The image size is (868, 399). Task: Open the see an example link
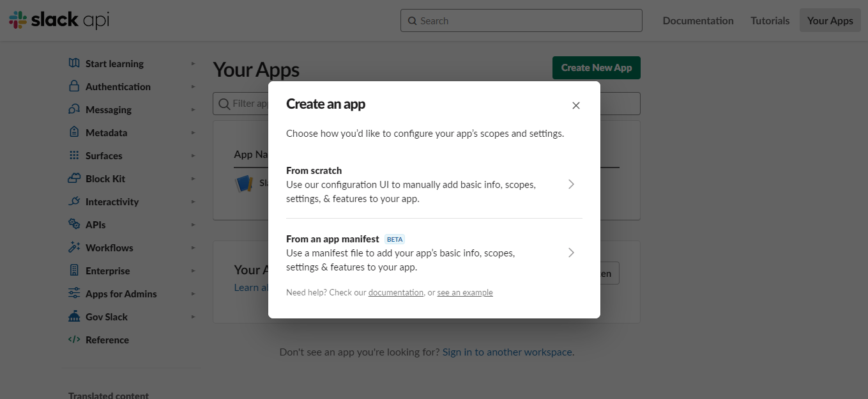click(465, 292)
